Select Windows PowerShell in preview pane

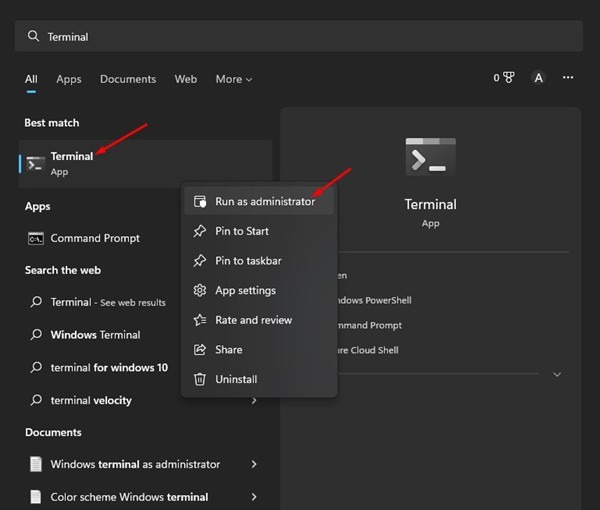[x=373, y=300]
